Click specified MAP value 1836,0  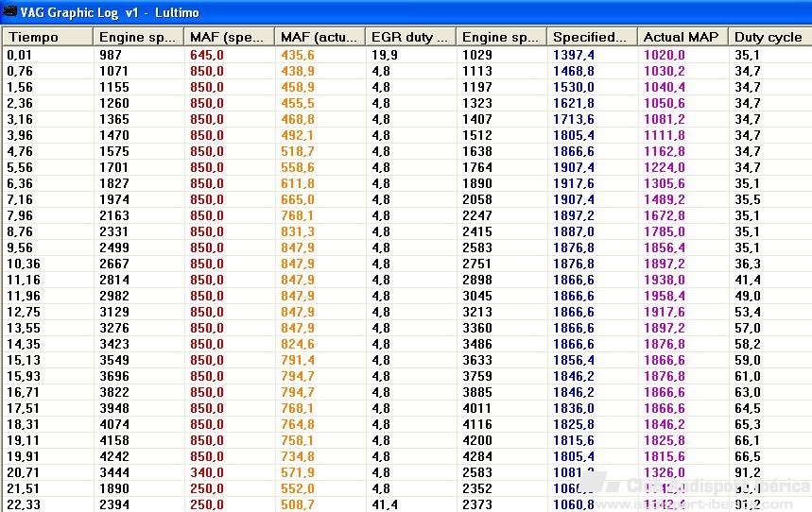pos(573,408)
